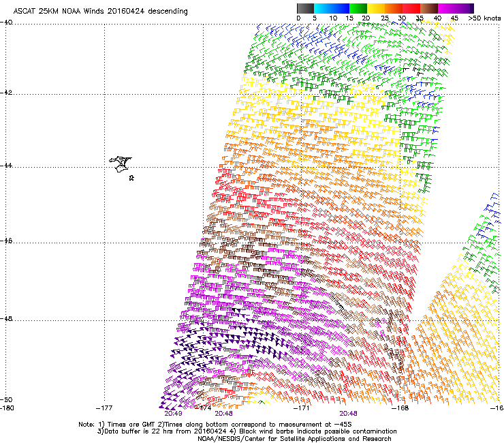The width and height of the screenshot is (504, 443).
Task: Click the -180 longitude axis label
Action: pyautogui.click(x=7, y=408)
